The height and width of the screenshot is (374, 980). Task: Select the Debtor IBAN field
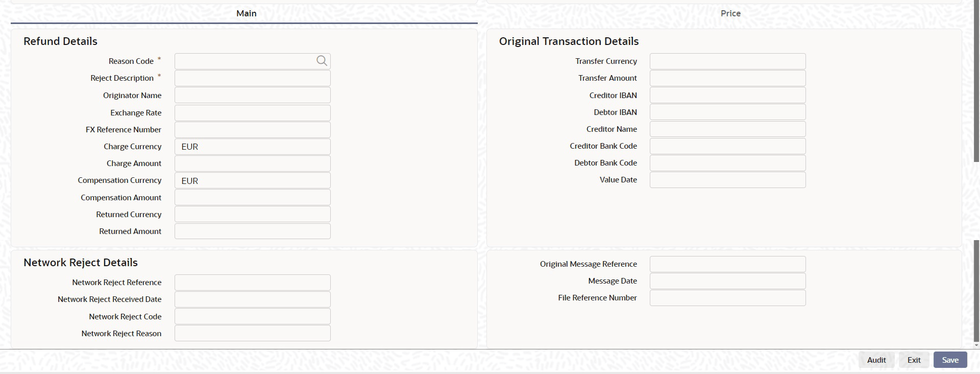click(x=728, y=112)
